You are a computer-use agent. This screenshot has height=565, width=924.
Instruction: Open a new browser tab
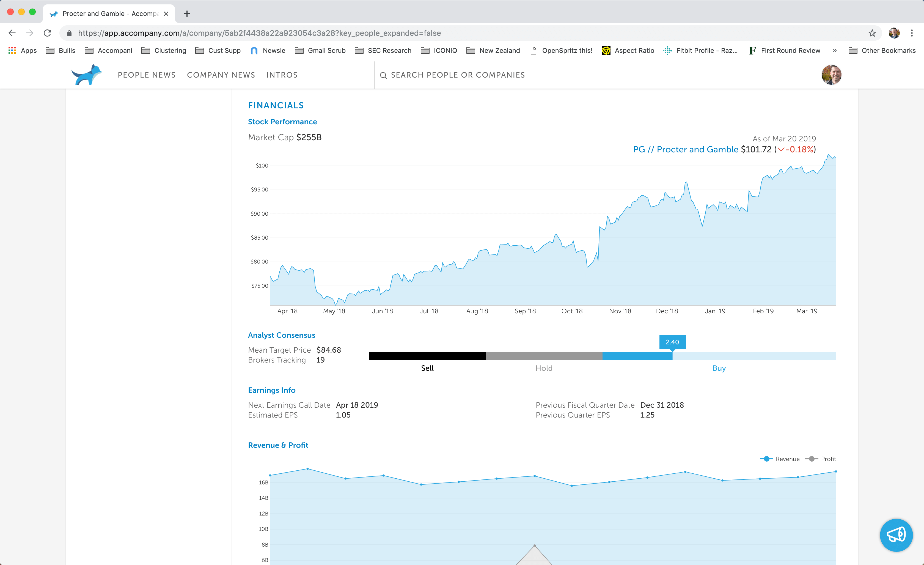[187, 14]
